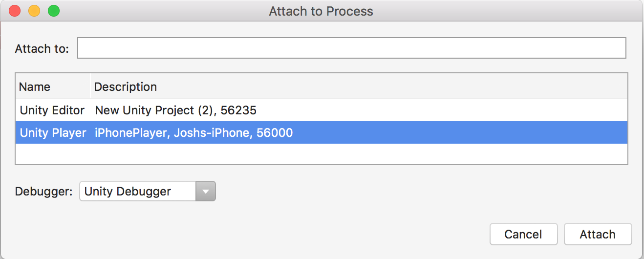Image resolution: width=644 pixels, height=259 pixels.
Task: Sort by the Name column header
Action: 35,87
